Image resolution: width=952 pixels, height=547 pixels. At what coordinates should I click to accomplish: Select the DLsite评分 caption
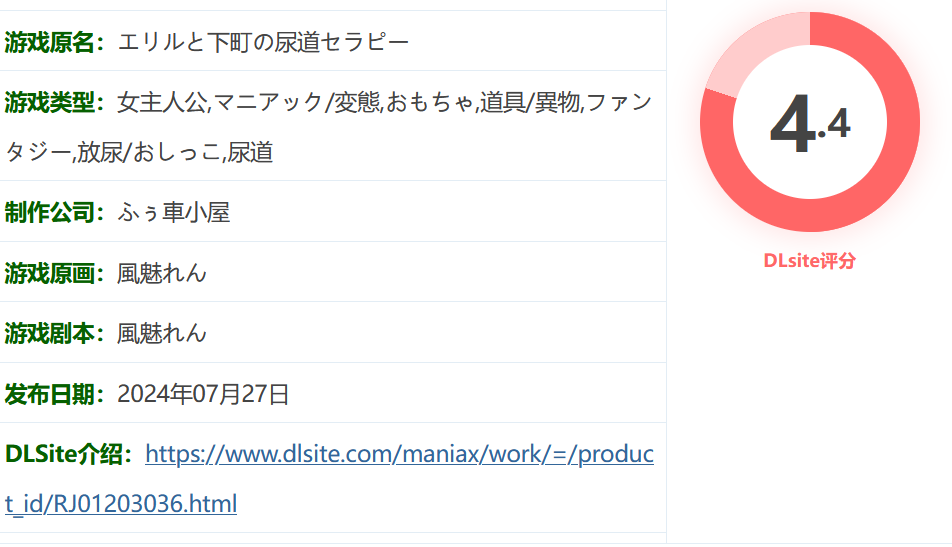pos(809,261)
